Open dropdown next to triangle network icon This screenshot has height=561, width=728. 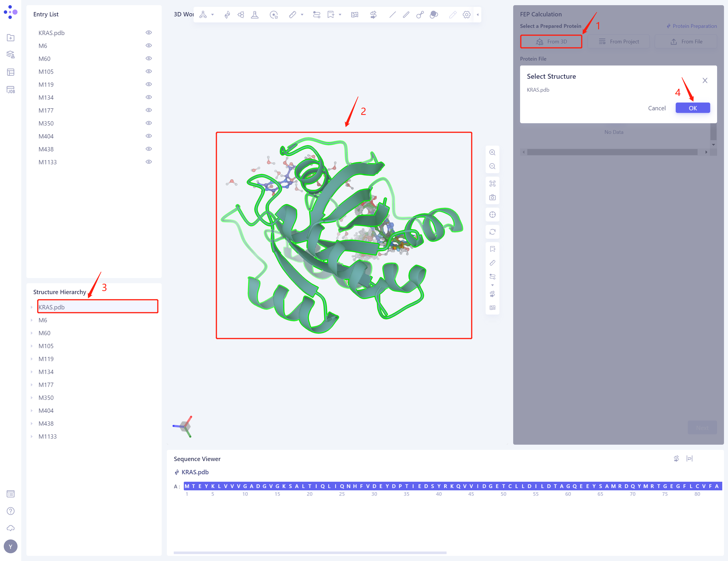point(212,15)
